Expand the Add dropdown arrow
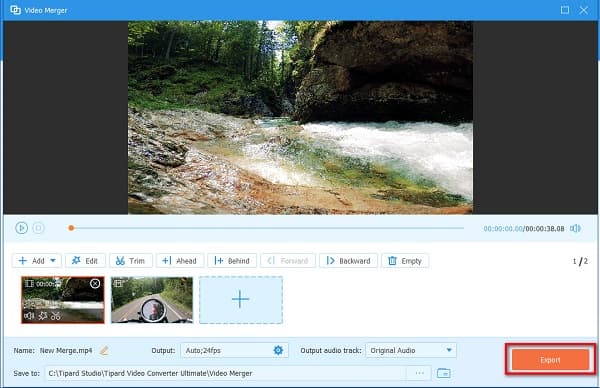The width and height of the screenshot is (600, 388). point(53,261)
